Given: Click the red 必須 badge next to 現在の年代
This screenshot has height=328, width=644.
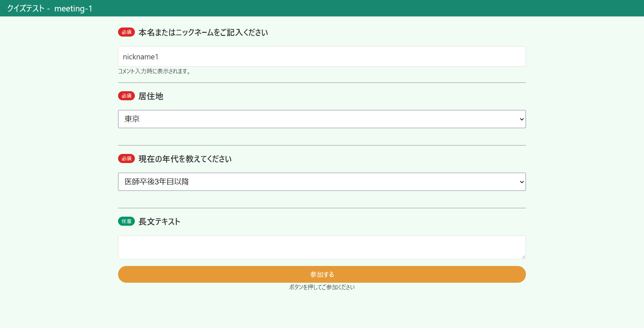Looking at the screenshot, I should [x=126, y=159].
